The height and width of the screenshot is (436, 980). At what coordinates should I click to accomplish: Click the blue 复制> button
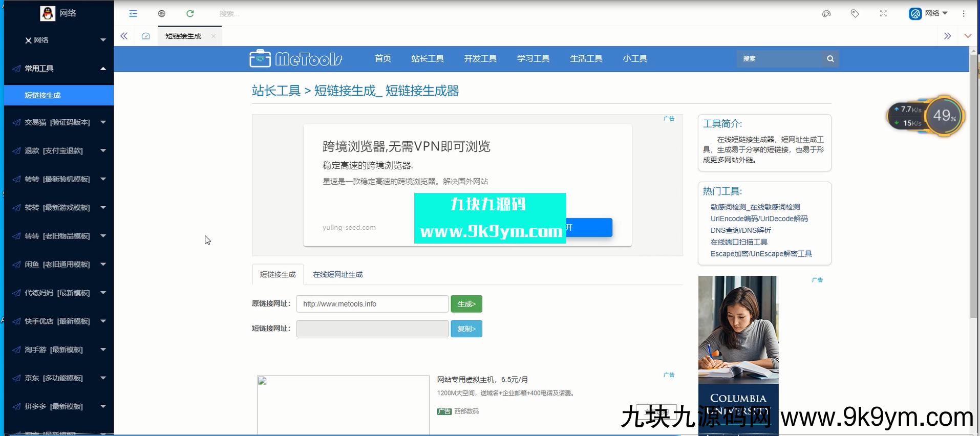(x=466, y=329)
